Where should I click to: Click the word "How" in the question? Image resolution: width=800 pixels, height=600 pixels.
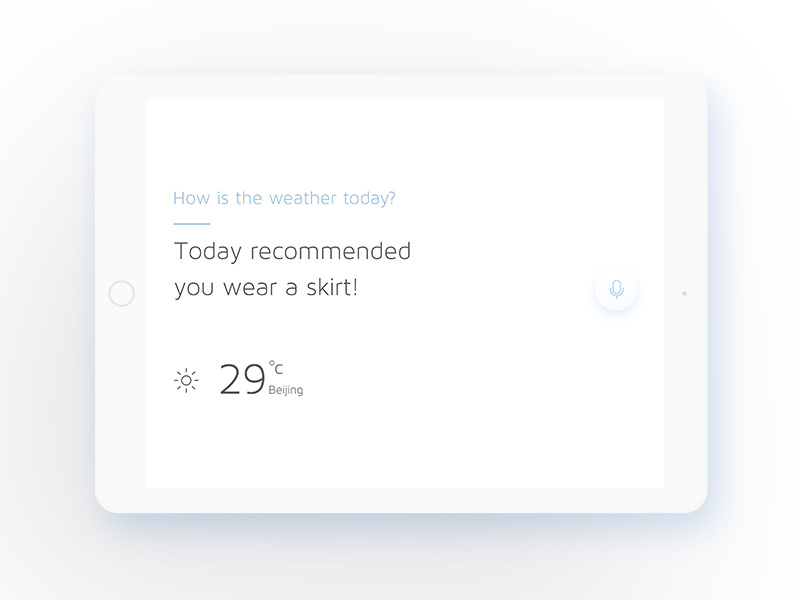pyautogui.click(x=190, y=198)
